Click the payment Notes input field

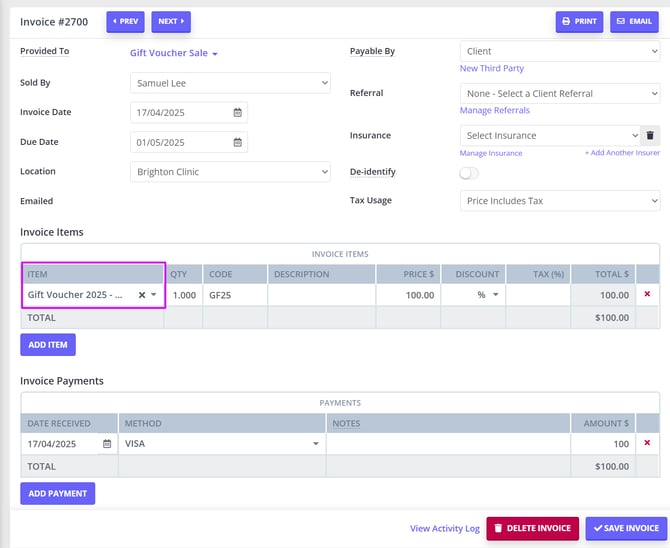click(x=448, y=444)
